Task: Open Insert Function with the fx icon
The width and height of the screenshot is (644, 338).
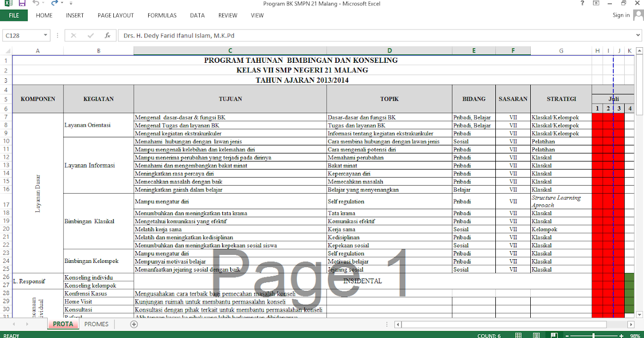Action: pyautogui.click(x=107, y=36)
